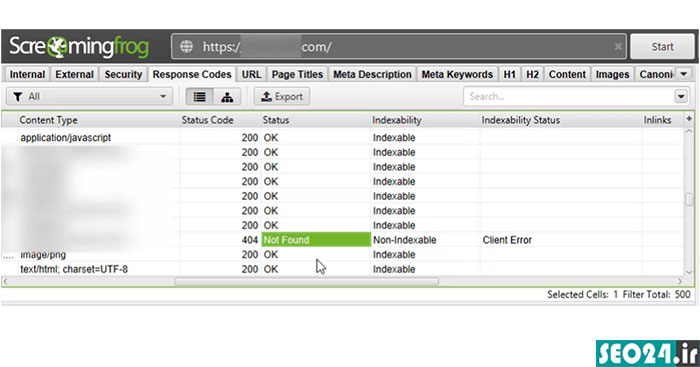The height and width of the screenshot is (367, 700).
Task: Select the Non-Indexable cell
Action: (x=425, y=240)
